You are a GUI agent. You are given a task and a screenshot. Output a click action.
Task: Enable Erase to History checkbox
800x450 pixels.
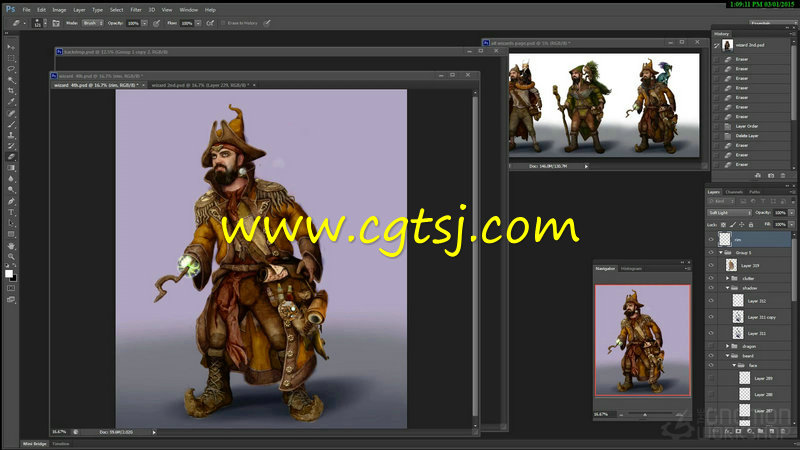[x=223, y=23]
